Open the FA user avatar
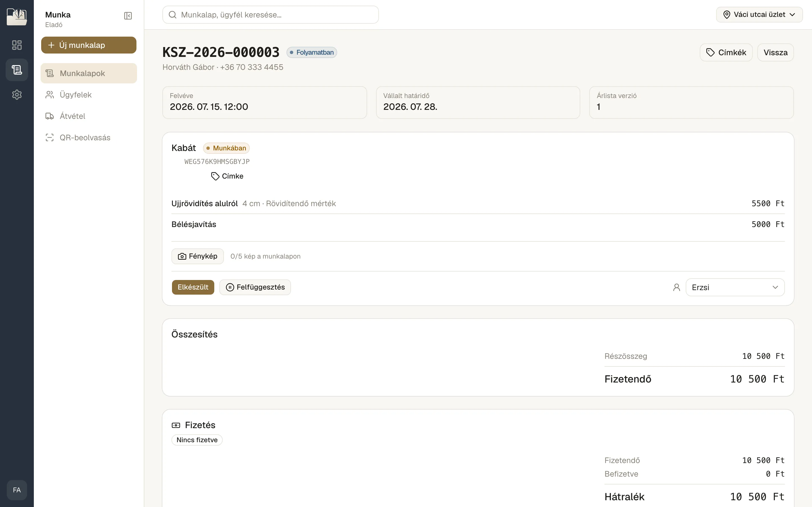The image size is (812, 507). tap(17, 490)
